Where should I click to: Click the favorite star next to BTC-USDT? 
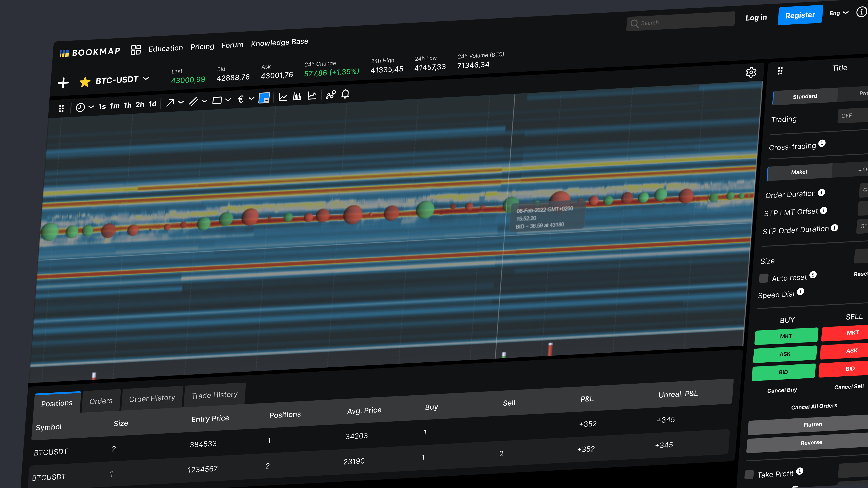pos(85,82)
